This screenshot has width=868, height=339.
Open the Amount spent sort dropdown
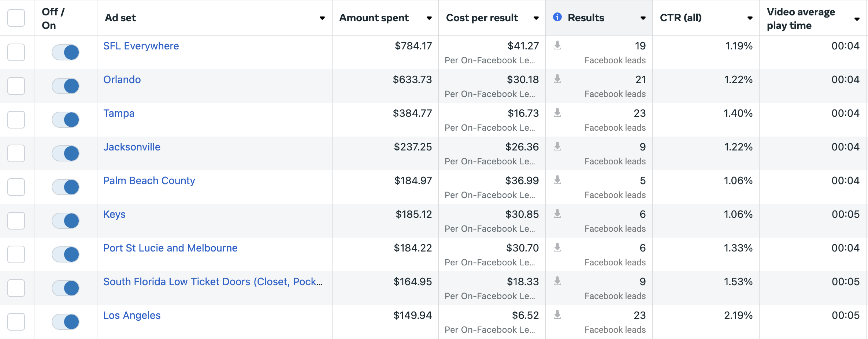pyautogui.click(x=429, y=18)
